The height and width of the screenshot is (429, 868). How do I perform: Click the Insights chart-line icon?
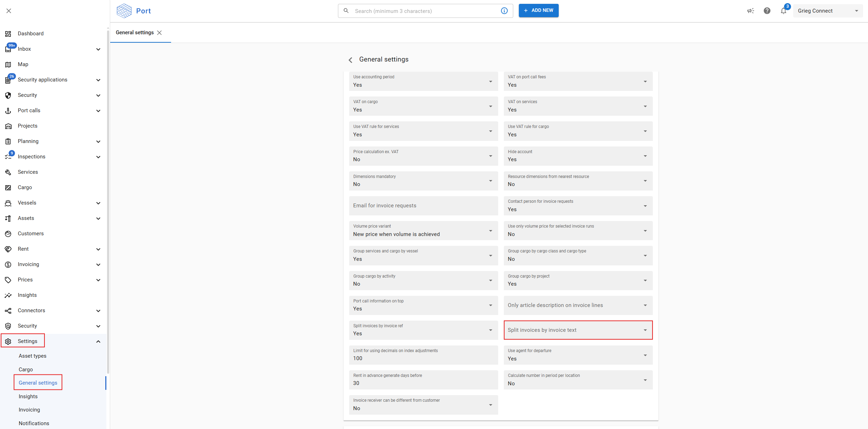(x=8, y=295)
